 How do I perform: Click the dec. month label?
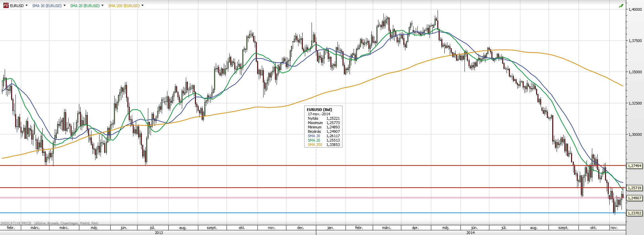(300, 228)
